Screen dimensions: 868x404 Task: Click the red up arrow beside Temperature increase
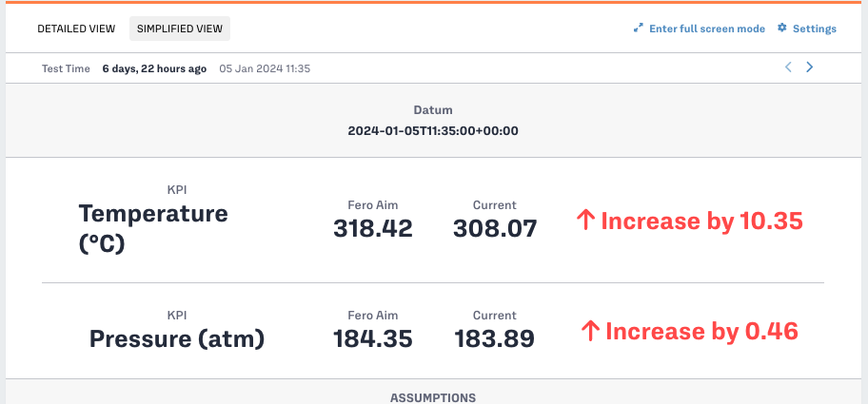coord(585,221)
